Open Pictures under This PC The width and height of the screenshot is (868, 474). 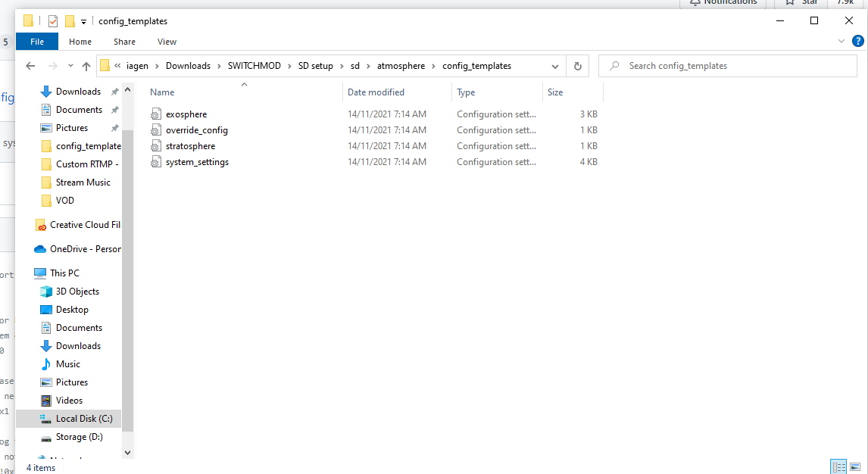71,383
